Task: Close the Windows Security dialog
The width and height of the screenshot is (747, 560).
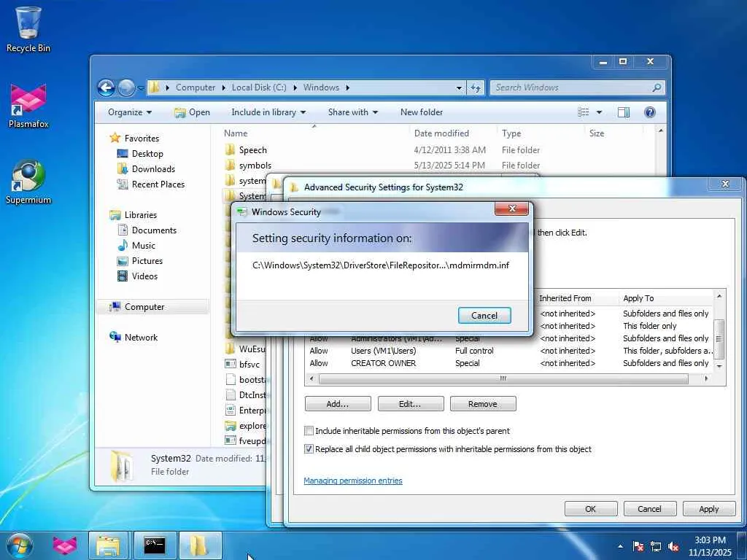Action: click(x=511, y=209)
